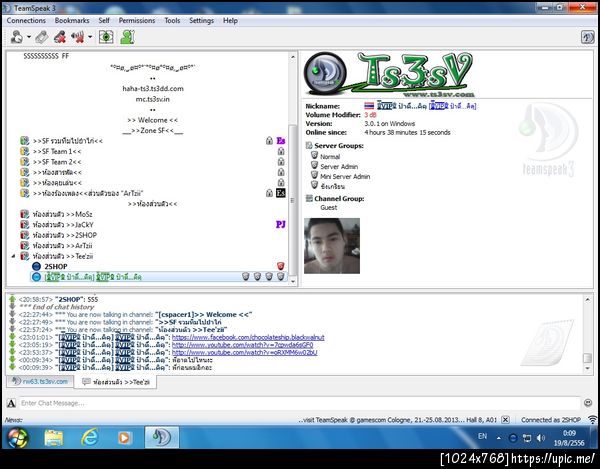This screenshot has height=469, width=600.
Task: Select user 2SHOP in channel tree
Action: point(56,266)
